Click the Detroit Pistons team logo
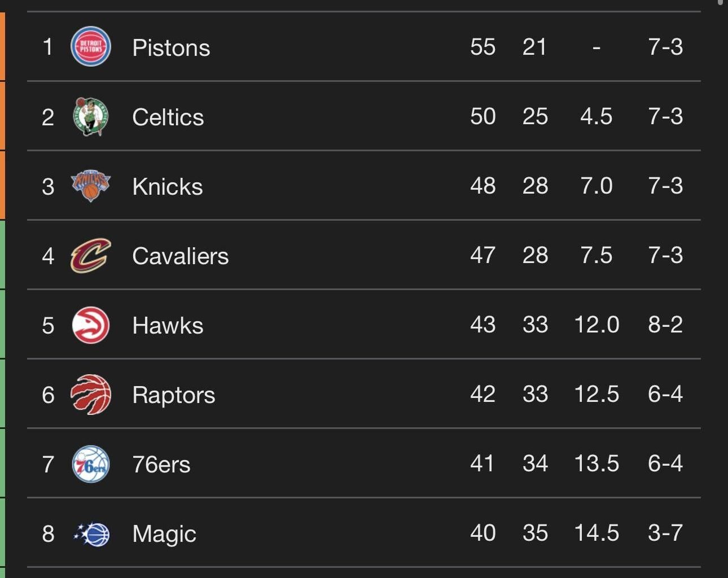Screen dimensions: 728x578 pos(90,47)
